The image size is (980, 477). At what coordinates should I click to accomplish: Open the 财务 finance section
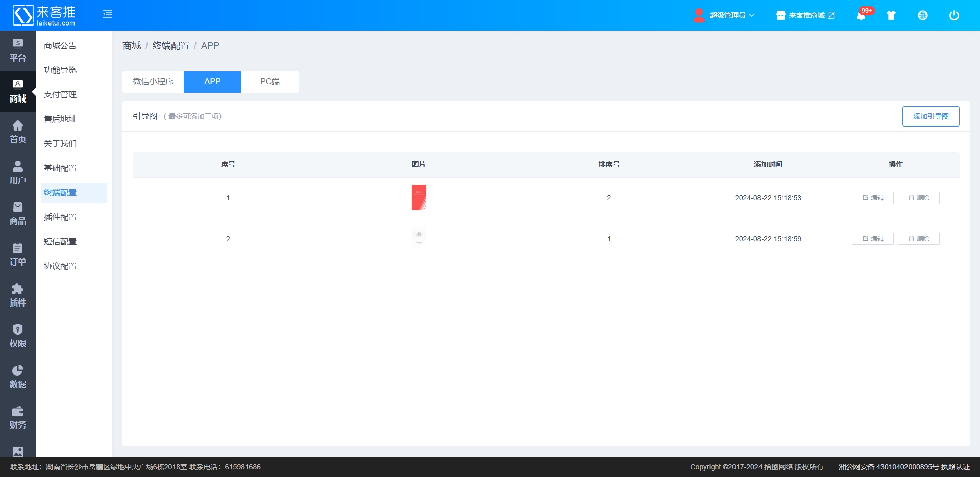coord(18,418)
